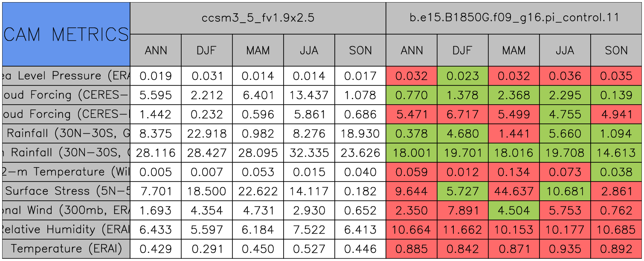The height and width of the screenshot is (261, 644).
Task: Open the Relative Humidity (ERAI) row label
Action: coord(66,230)
